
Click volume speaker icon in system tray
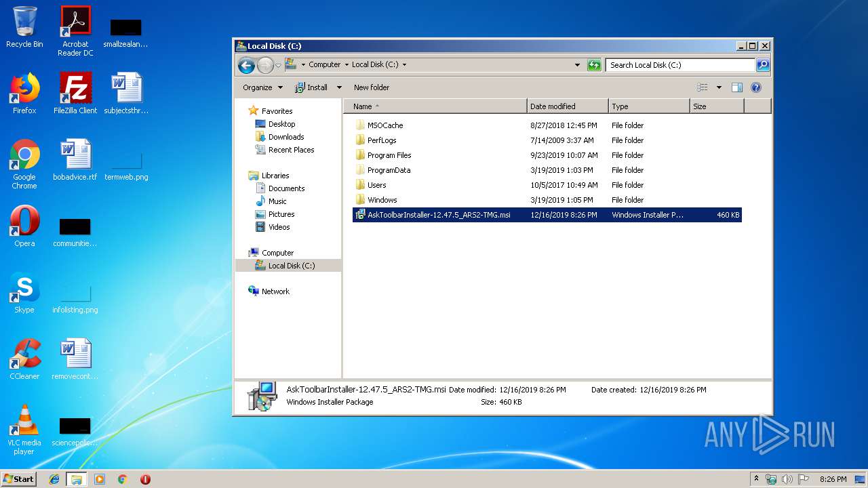787,479
